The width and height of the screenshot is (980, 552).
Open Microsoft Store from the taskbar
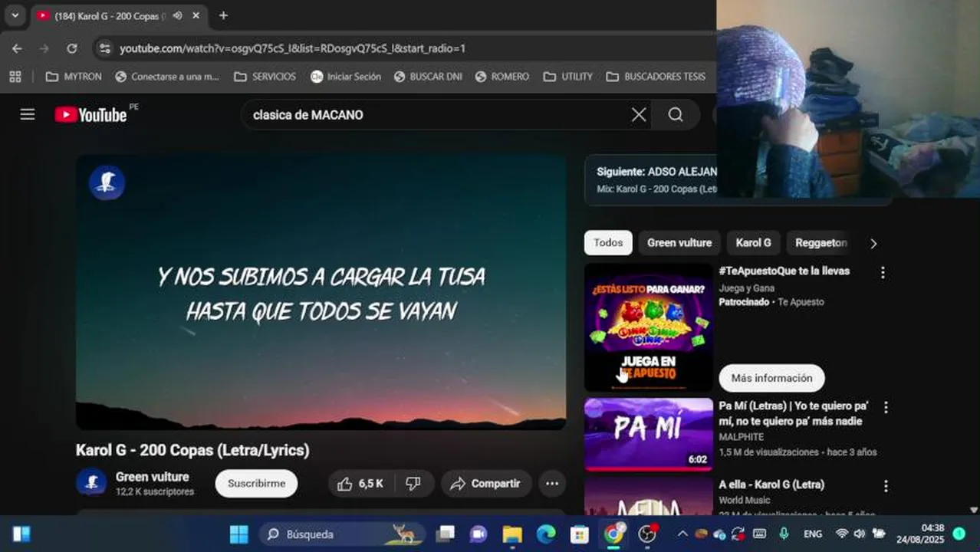point(580,534)
